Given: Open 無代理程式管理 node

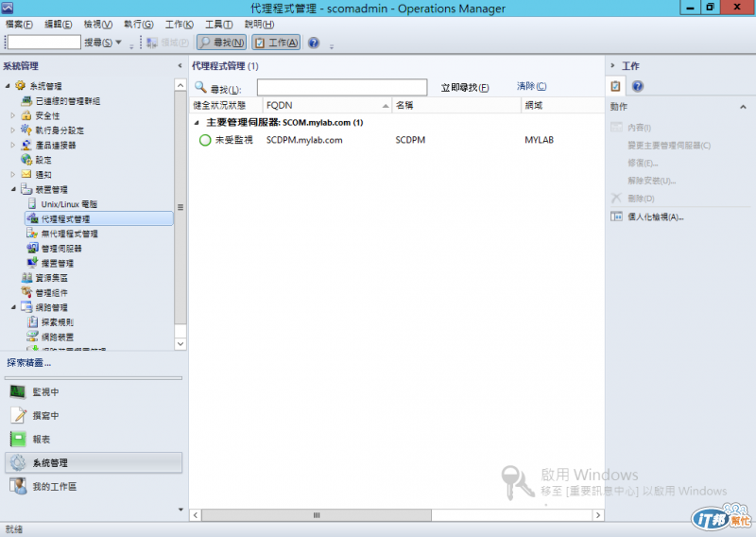Looking at the screenshot, I should point(69,234).
